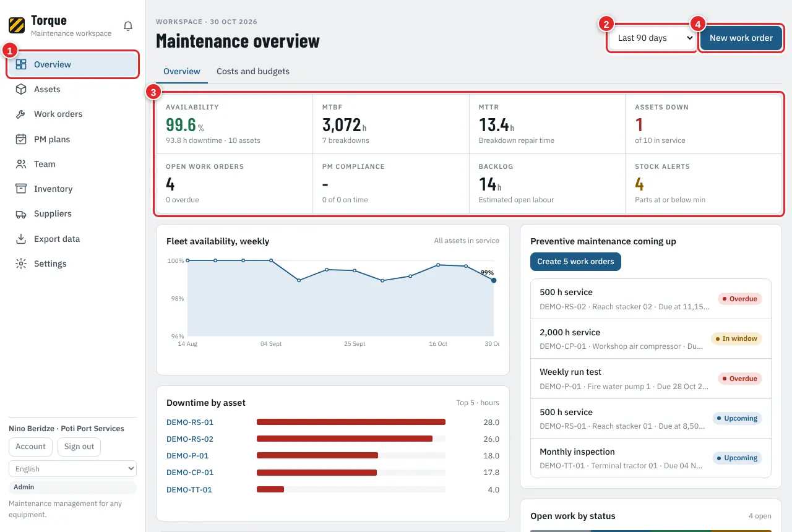
Task: Open the DEMO-CP-01 asset link
Action: click(x=190, y=473)
